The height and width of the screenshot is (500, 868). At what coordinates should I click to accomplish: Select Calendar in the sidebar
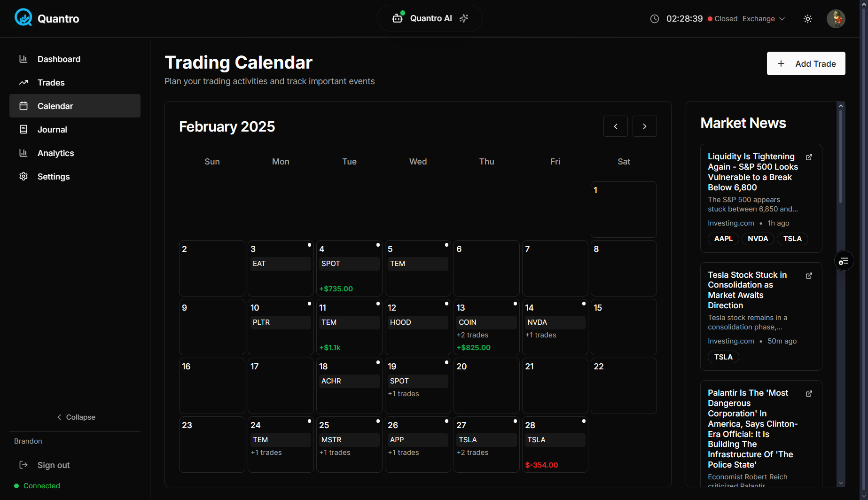click(75, 106)
